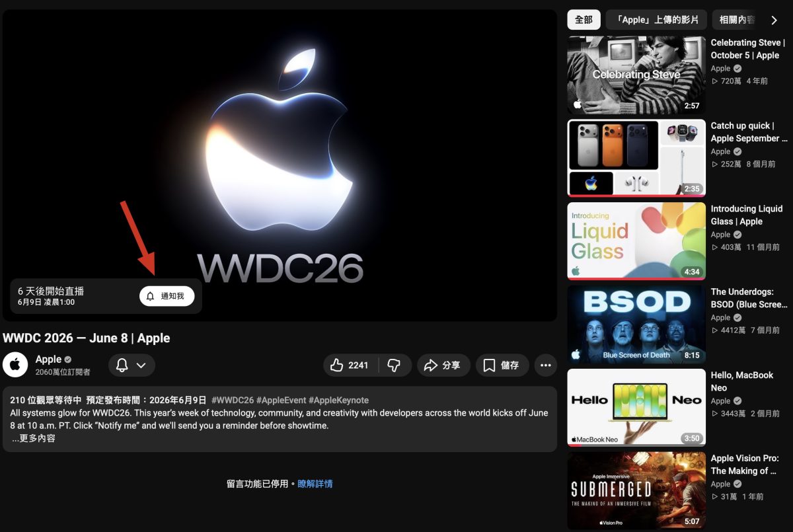Click the Apple channel name
Screen dimensions: 793x532
coord(48,360)
